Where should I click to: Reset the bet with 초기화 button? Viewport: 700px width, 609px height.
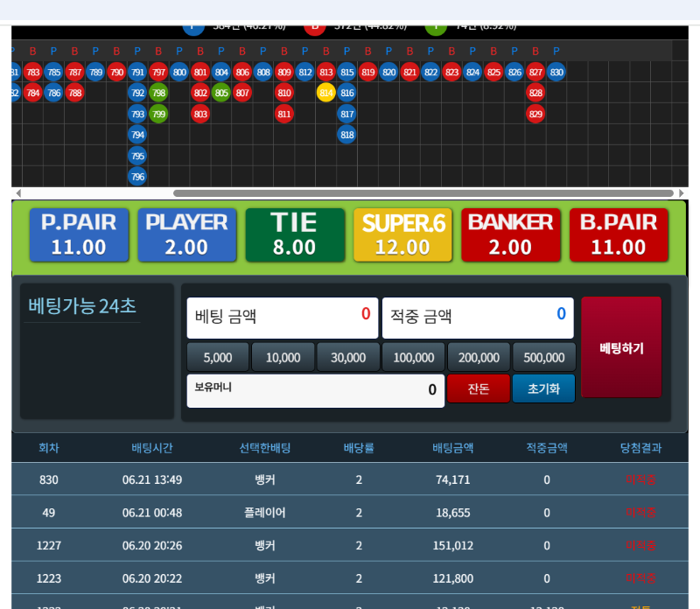(543, 388)
